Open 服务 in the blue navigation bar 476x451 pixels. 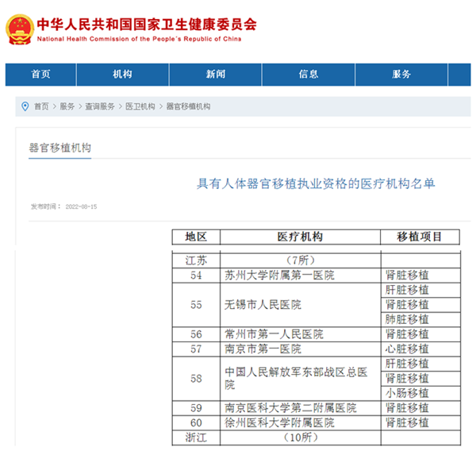(x=401, y=74)
